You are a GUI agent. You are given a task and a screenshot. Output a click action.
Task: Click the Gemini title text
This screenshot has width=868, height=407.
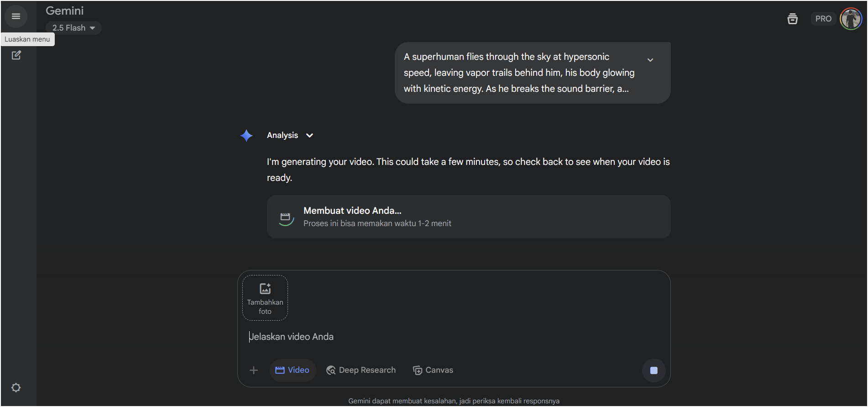(x=65, y=11)
